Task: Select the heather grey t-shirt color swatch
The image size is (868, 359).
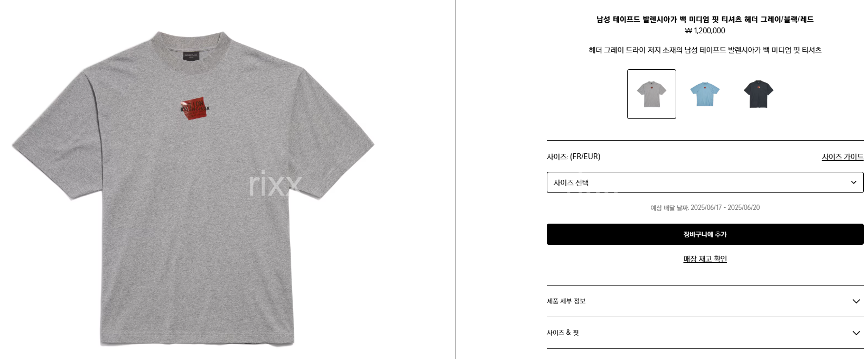Action: pyautogui.click(x=651, y=94)
